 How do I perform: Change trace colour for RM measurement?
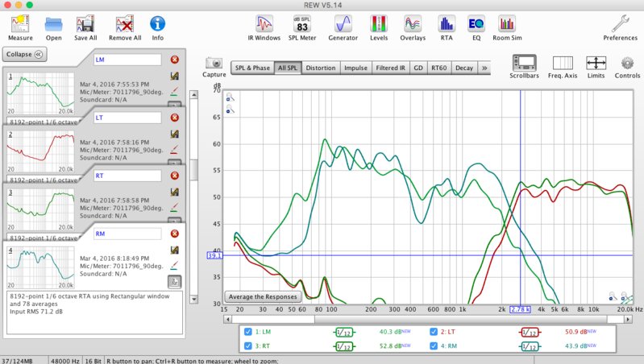175,265
